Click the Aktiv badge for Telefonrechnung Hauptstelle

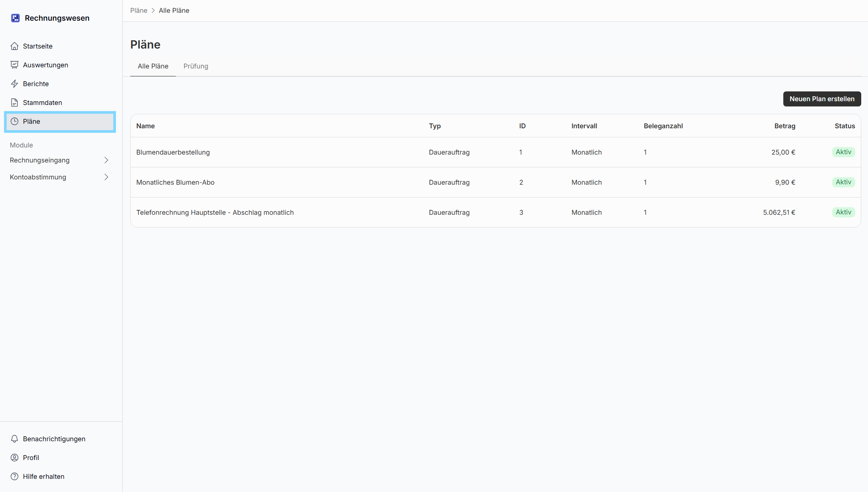coord(843,212)
